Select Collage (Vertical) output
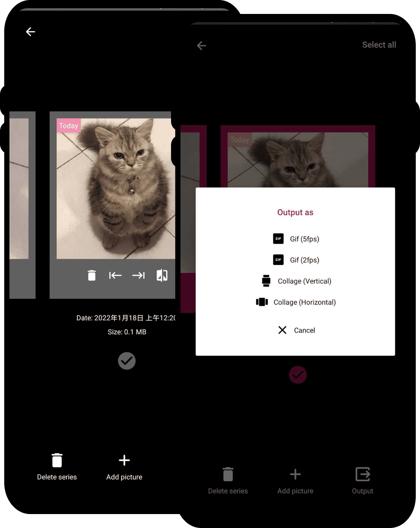Screen dimensions: 420x528 click(x=296, y=281)
